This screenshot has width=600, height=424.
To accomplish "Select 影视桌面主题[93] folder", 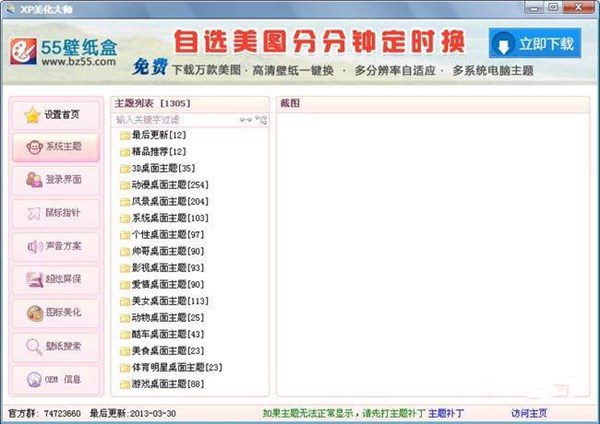I will point(162,268).
